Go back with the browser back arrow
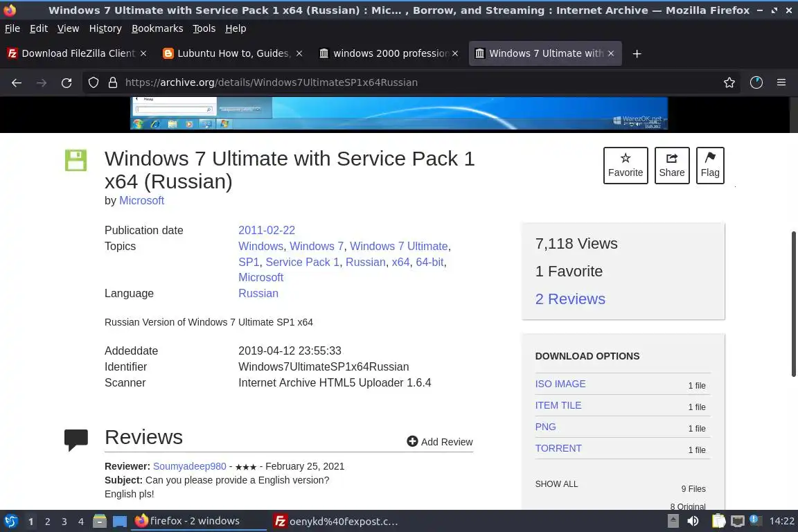Screen dimensions: 798x532 tap(17, 82)
